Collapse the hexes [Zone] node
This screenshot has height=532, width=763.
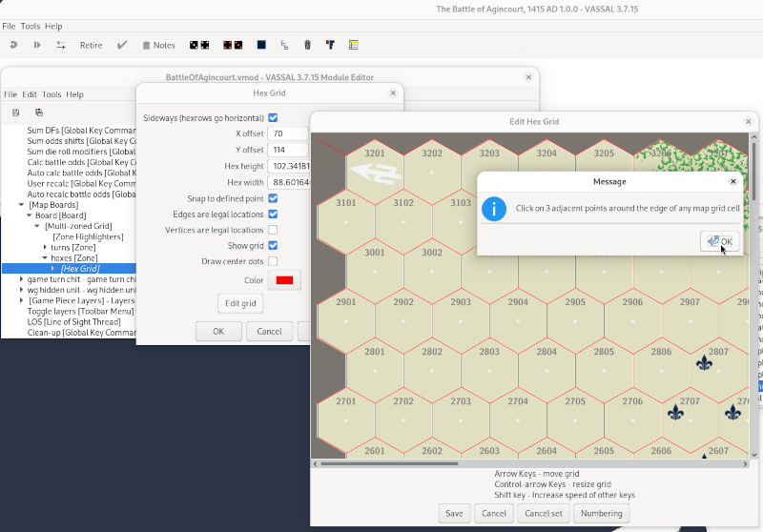tap(45, 258)
